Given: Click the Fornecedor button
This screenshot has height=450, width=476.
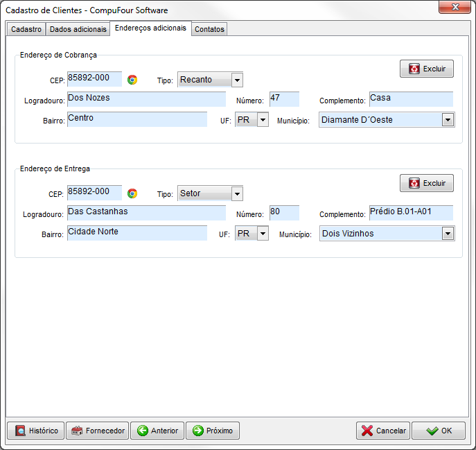Looking at the screenshot, I should point(98,431).
